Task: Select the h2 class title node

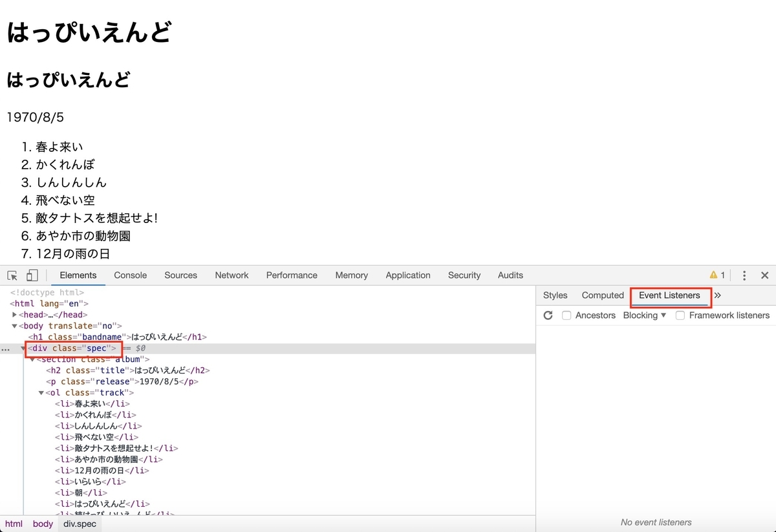Action: pyautogui.click(x=128, y=370)
